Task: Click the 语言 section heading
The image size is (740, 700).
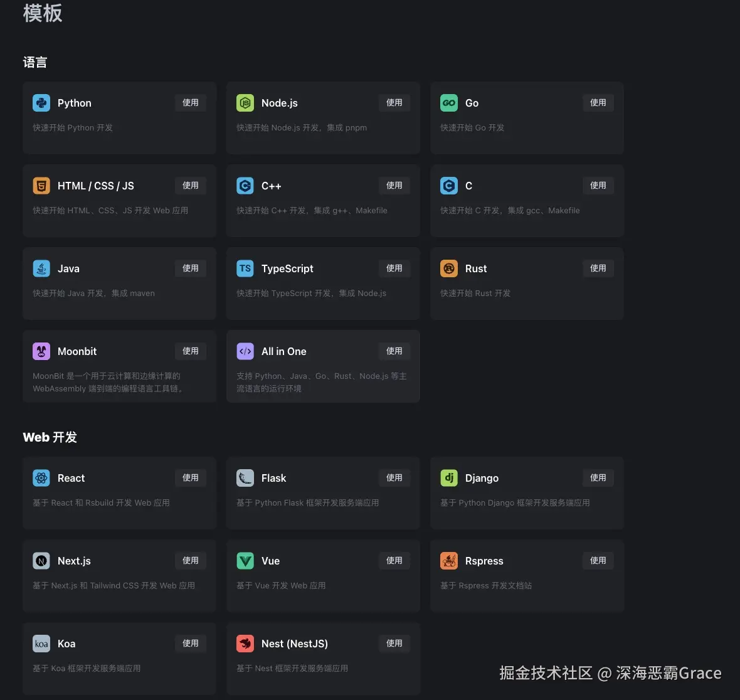Action: (35, 62)
